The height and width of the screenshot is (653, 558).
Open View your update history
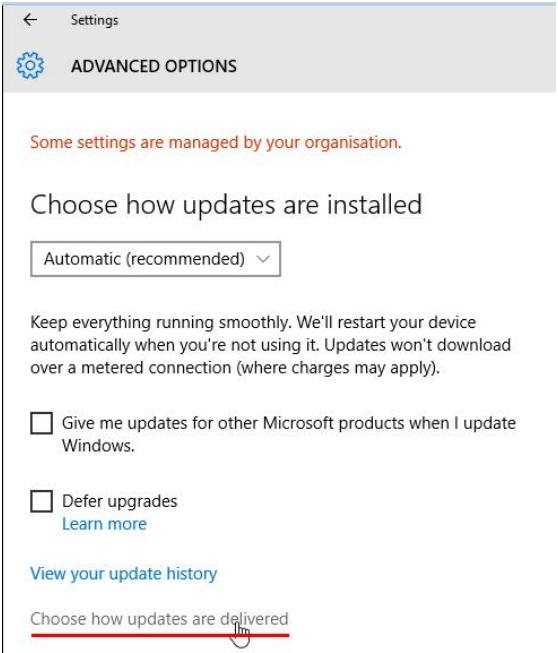tap(124, 573)
